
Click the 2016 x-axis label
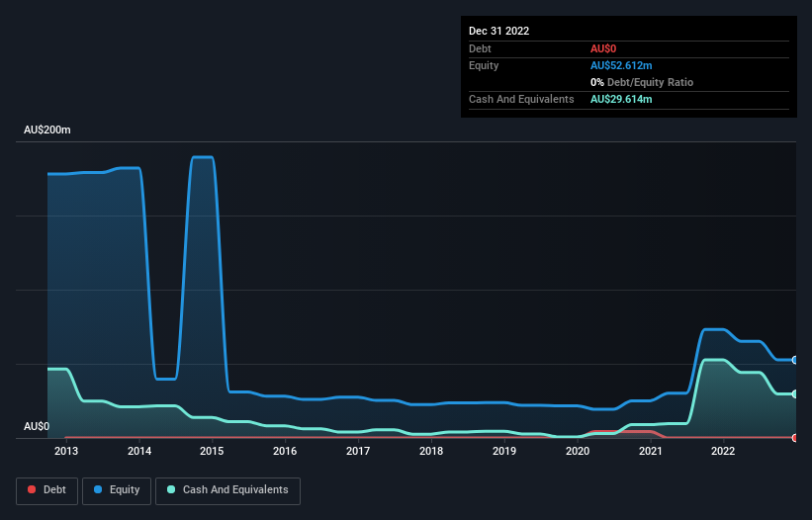[x=285, y=451]
